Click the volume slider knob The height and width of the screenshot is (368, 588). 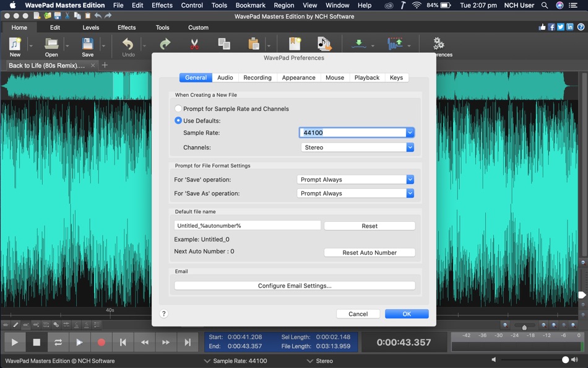point(565,360)
